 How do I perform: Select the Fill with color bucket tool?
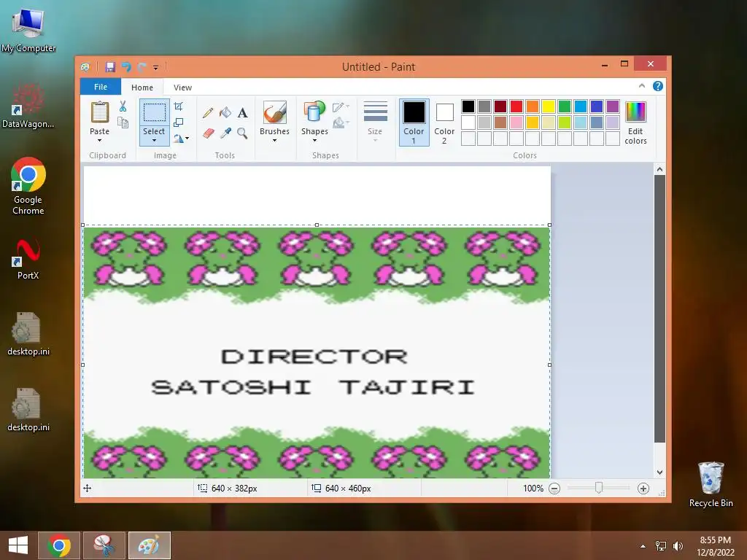coord(225,112)
